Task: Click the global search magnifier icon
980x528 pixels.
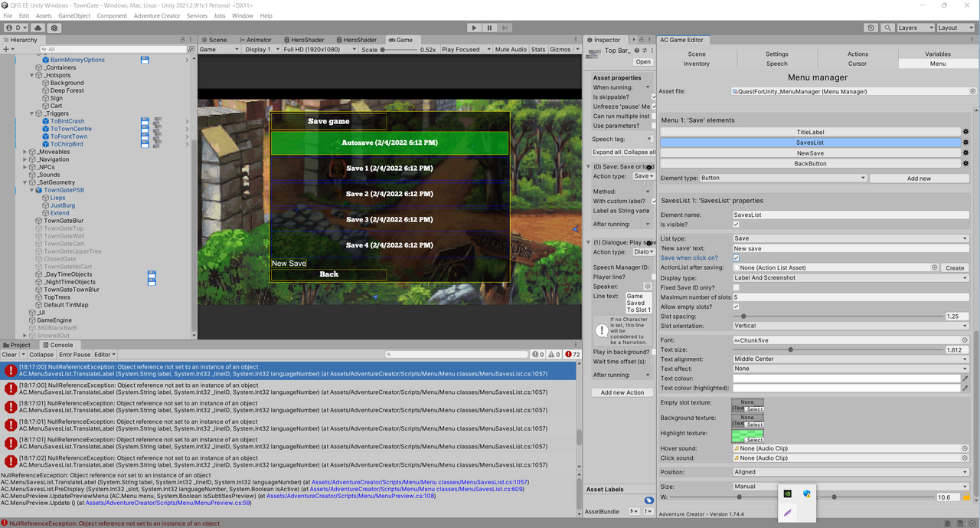Action: (x=887, y=28)
